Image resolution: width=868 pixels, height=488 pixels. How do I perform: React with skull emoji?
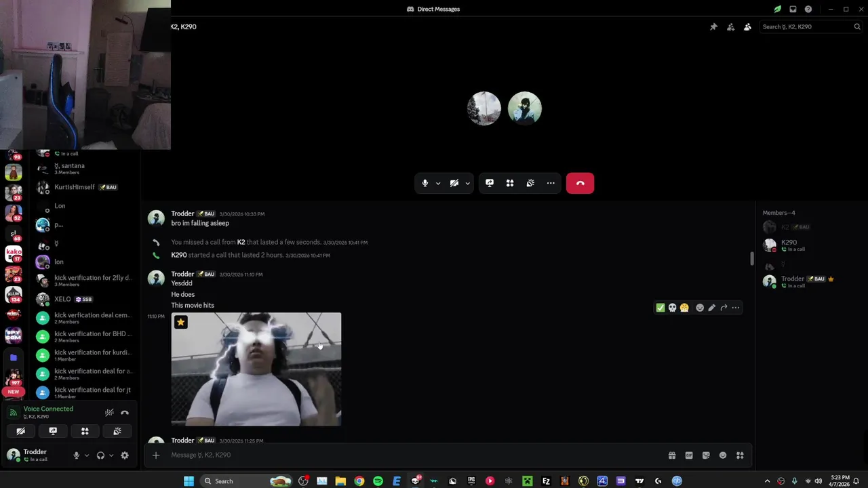(673, 308)
